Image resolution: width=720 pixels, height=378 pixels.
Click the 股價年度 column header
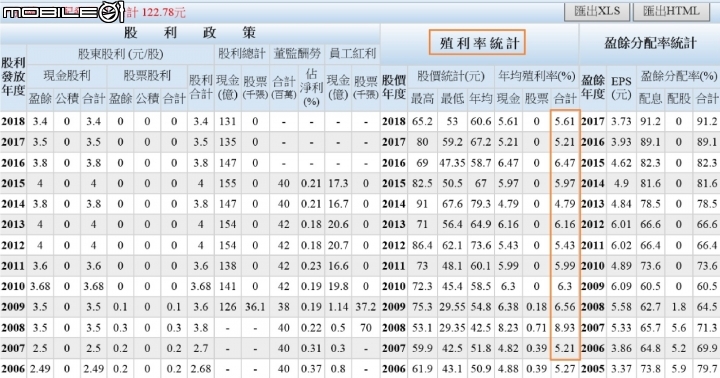tap(394, 87)
